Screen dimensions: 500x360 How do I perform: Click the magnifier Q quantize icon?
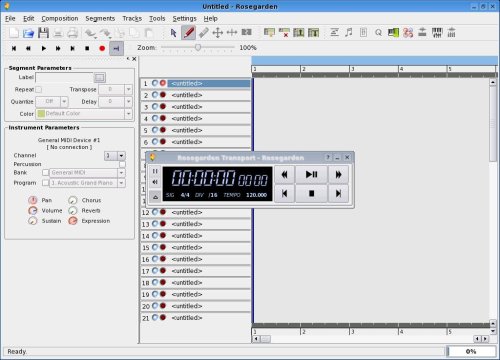coord(378,33)
